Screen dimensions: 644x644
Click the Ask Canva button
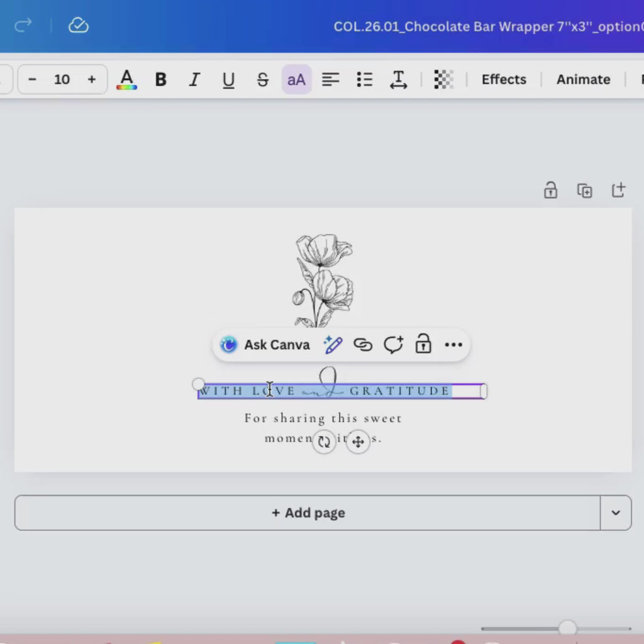click(265, 345)
